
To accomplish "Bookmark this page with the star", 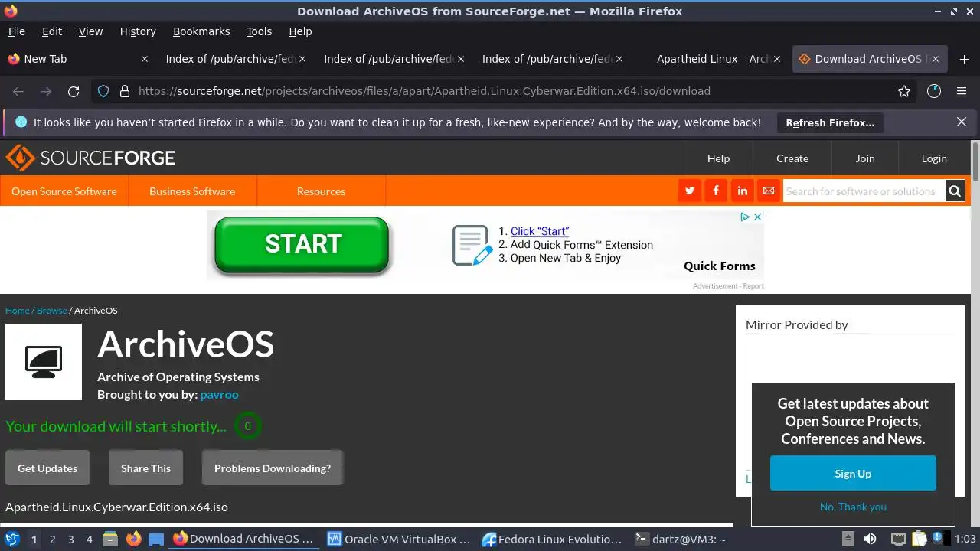I will (904, 91).
